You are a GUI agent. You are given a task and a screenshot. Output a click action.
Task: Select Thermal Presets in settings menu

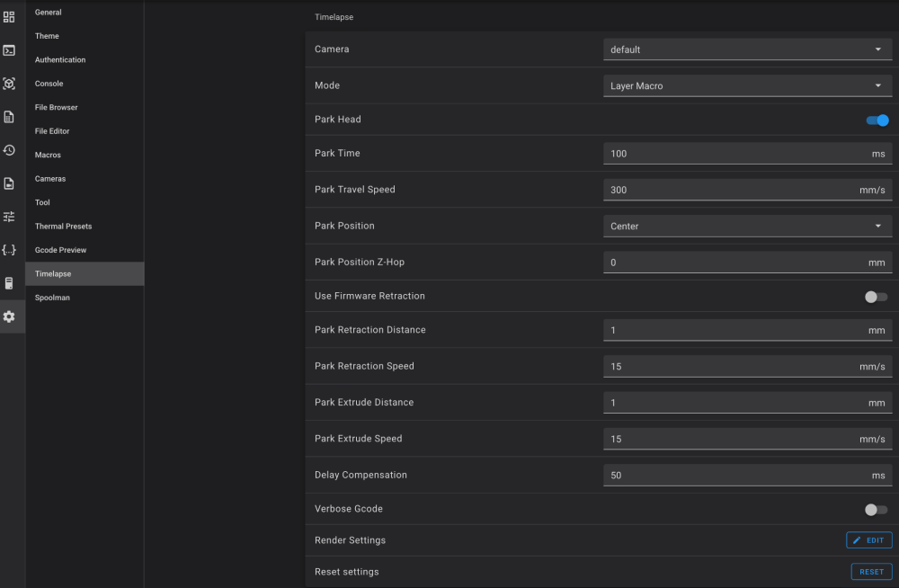[63, 227]
